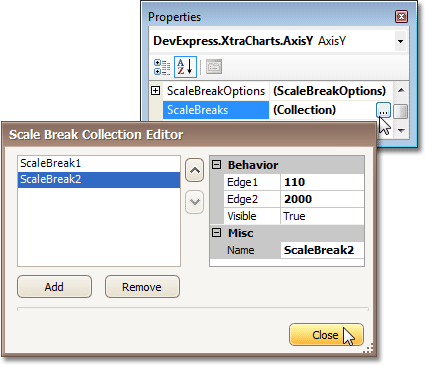Screen dimensions: 425x365
Task: Edit the Edge1 value 110
Action: pos(322,182)
